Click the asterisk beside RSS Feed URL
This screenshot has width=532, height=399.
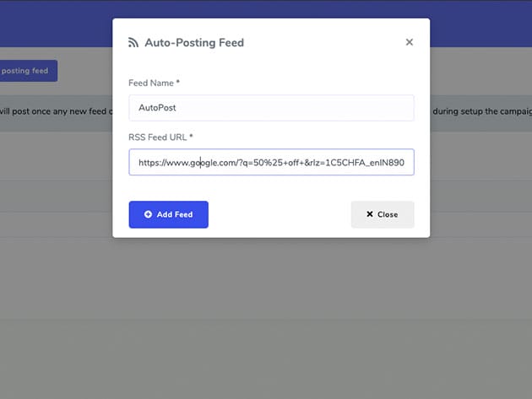[192, 137]
